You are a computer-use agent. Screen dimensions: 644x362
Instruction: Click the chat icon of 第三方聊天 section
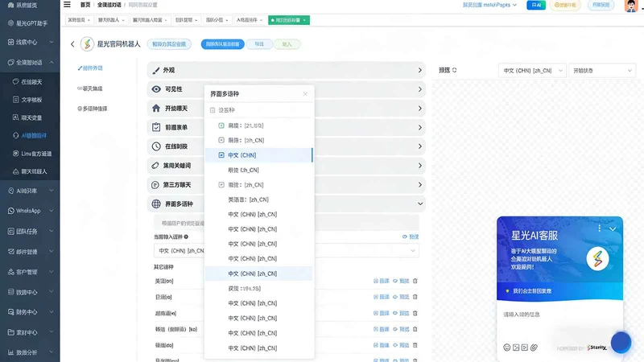click(x=155, y=185)
